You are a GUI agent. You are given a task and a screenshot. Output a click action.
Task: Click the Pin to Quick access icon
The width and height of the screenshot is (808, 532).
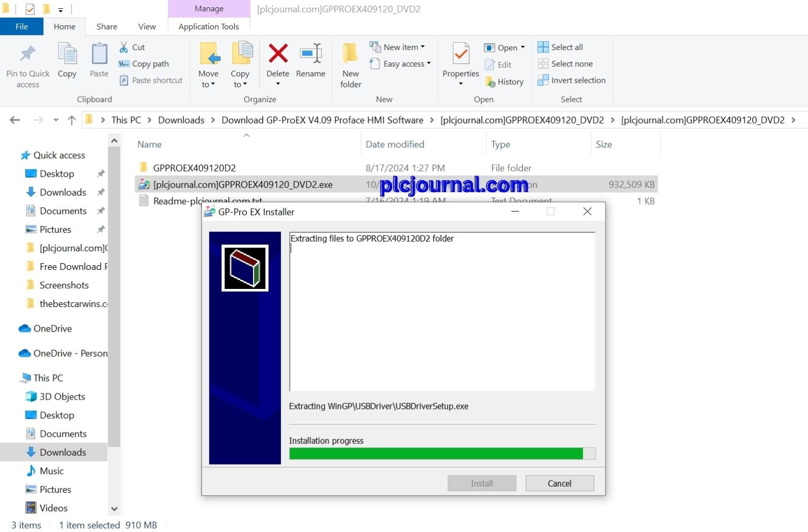point(28,54)
